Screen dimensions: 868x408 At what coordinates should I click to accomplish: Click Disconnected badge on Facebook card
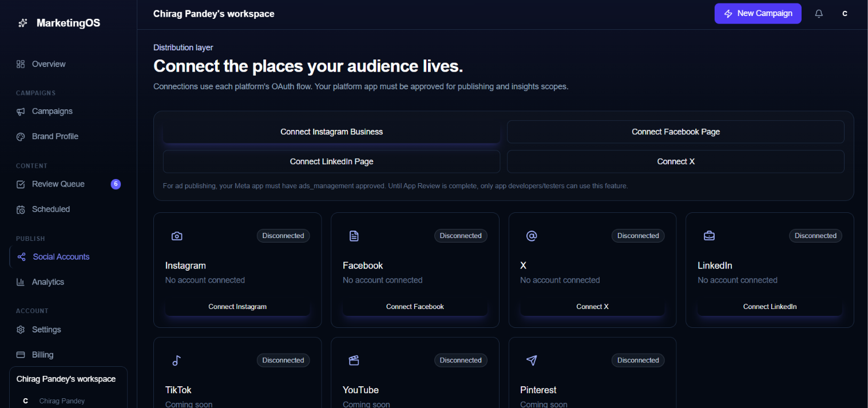coord(461,236)
